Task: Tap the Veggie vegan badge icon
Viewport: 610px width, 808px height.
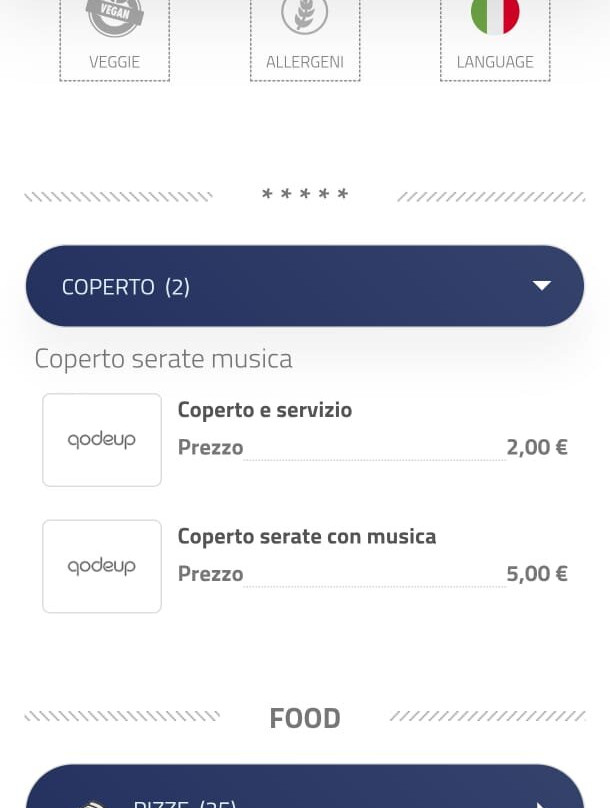Action: pyautogui.click(x=114, y=15)
